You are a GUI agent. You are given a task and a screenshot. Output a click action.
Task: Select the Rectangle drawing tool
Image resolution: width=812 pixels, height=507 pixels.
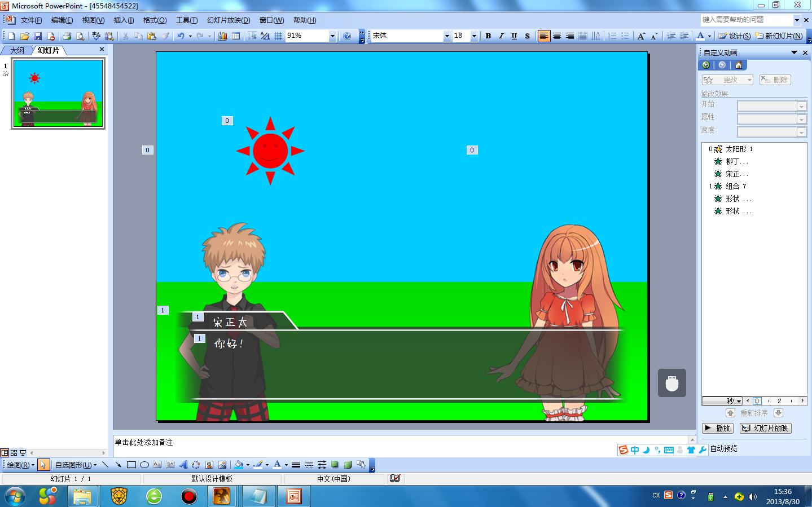(x=131, y=465)
